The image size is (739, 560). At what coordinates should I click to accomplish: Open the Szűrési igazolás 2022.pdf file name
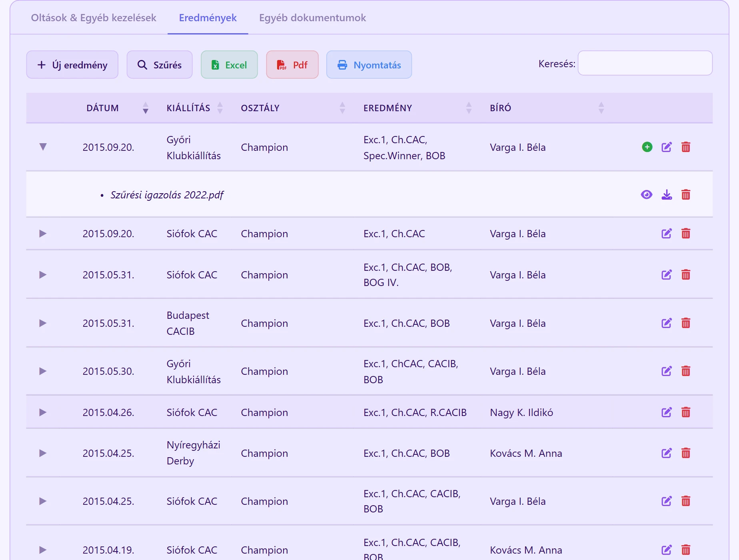click(x=167, y=195)
